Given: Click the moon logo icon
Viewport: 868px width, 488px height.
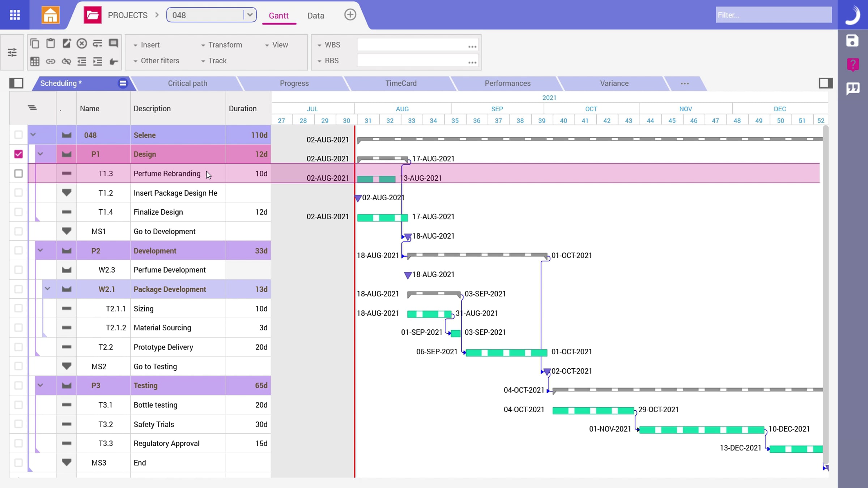Looking at the screenshot, I should [x=852, y=15].
